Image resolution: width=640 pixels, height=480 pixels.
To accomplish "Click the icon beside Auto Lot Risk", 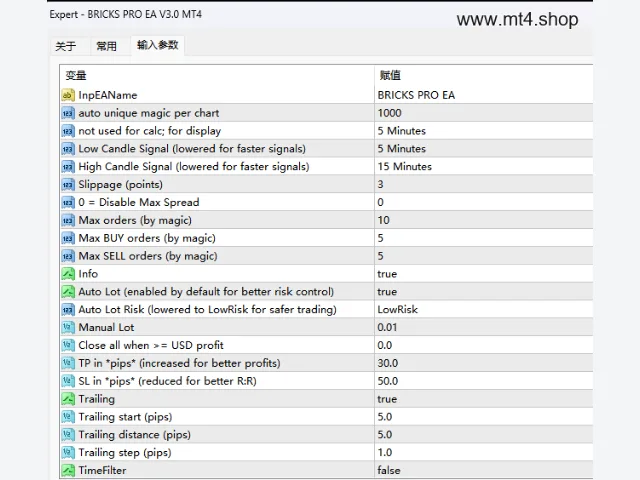I will click(x=68, y=310).
